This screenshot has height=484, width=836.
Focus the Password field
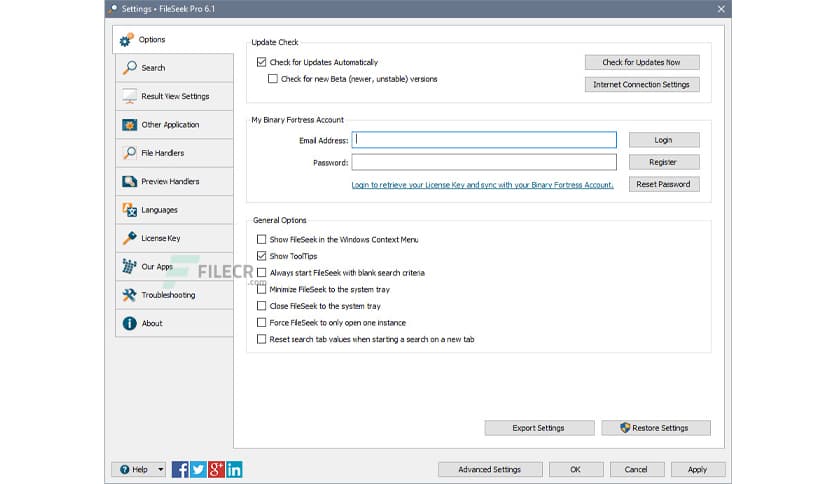click(484, 162)
